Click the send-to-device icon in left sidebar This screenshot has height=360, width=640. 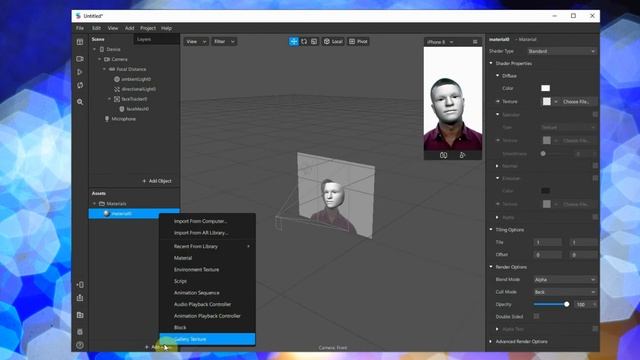click(80, 284)
